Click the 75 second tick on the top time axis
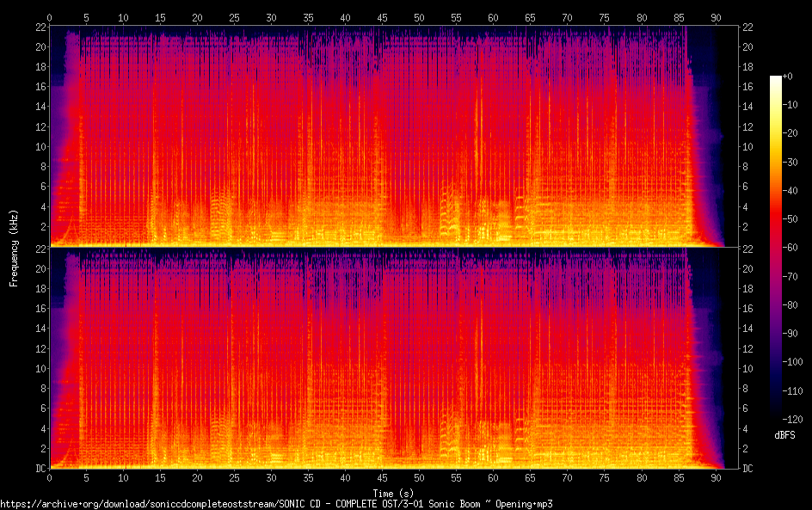This screenshot has width=812, height=510. click(604, 17)
